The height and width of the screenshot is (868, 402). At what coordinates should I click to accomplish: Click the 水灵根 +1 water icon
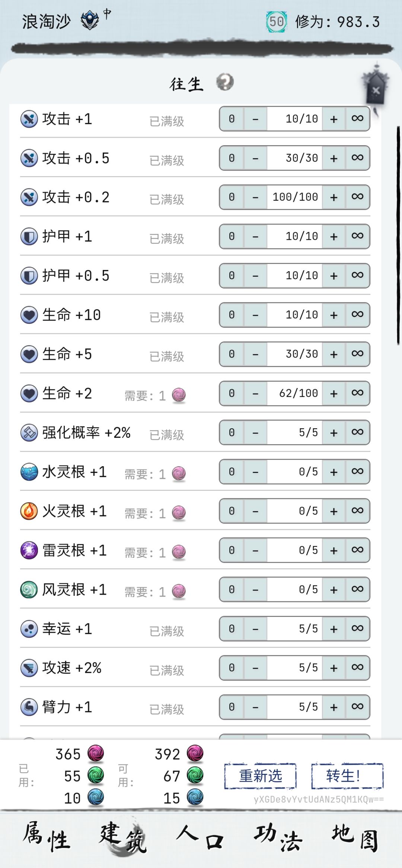[29, 472]
